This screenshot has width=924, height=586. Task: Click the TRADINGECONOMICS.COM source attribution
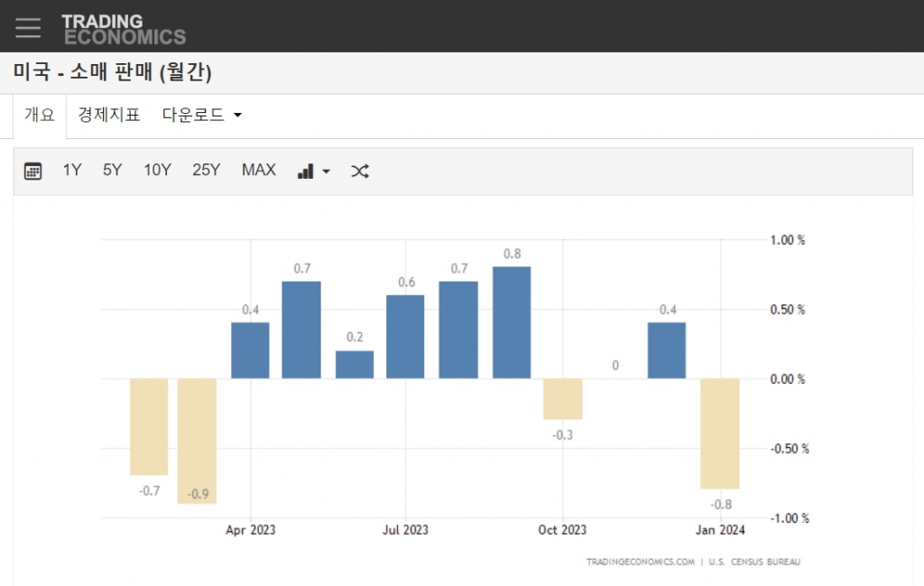pyautogui.click(x=640, y=562)
